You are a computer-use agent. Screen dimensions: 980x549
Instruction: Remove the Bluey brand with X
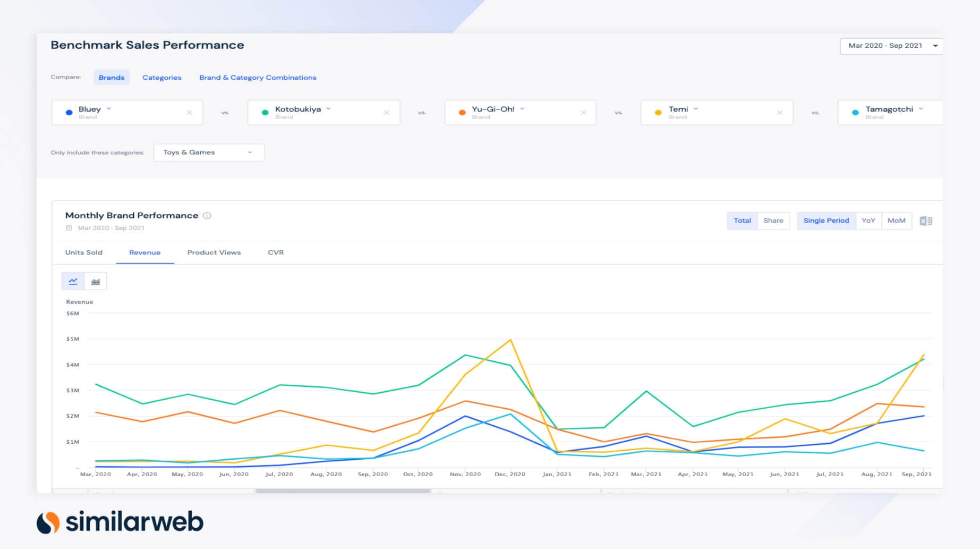[190, 113]
